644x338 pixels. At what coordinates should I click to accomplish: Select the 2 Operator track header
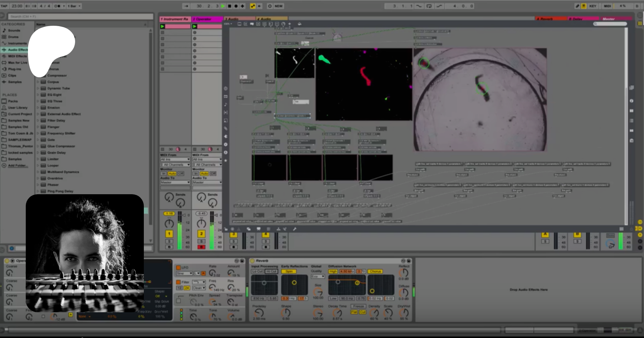pos(207,19)
